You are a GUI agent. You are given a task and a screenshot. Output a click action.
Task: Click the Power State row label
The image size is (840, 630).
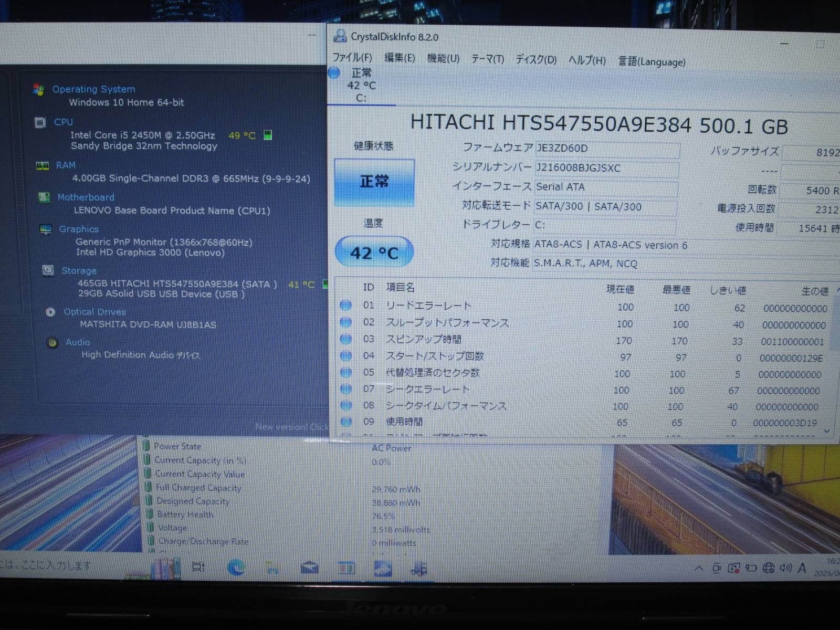point(177,447)
